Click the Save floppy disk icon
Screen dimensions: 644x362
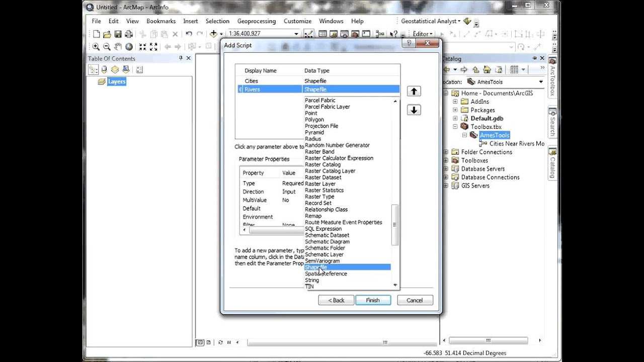(118, 34)
